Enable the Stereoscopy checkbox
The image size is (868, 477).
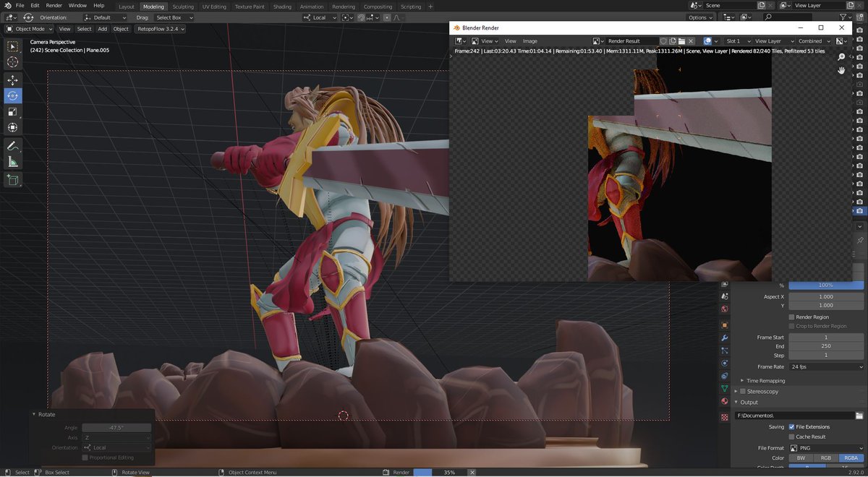[x=743, y=391]
